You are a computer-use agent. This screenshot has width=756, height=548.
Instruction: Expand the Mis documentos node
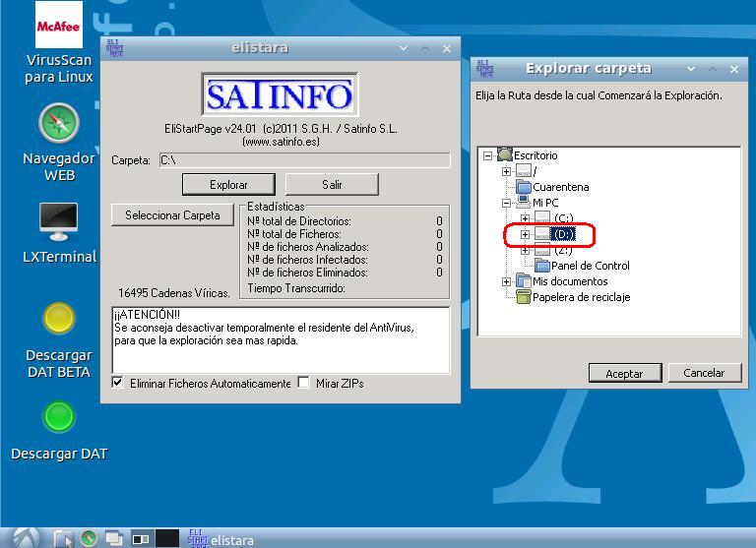[x=506, y=282]
